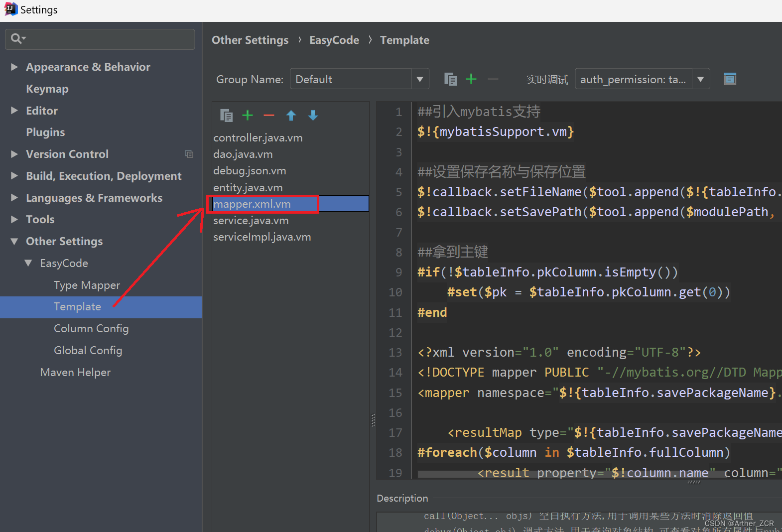Collapse the Other Settings section
This screenshot has width=782, height=532.
pyautogui.click(x=14, y=242)
